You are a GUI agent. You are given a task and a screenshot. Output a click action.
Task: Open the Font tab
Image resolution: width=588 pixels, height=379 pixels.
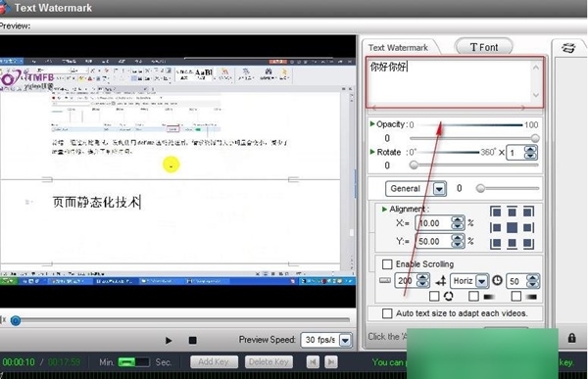(x=484, y=47)
